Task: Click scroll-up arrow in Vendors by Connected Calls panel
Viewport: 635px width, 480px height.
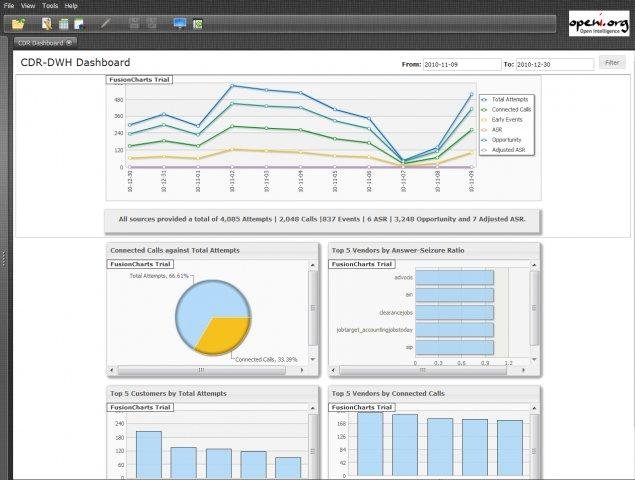Action: pos(534,408)
